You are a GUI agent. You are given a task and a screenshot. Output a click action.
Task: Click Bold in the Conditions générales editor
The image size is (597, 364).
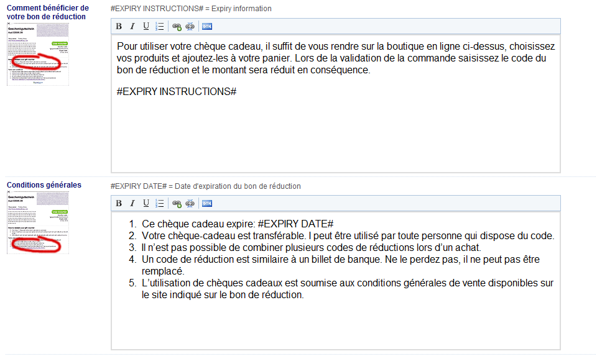point(119,203)
